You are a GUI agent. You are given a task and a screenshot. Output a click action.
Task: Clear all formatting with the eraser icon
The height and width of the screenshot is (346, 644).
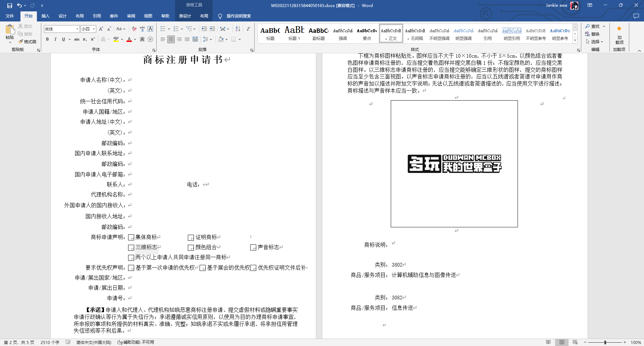click(x=134, y=29)
